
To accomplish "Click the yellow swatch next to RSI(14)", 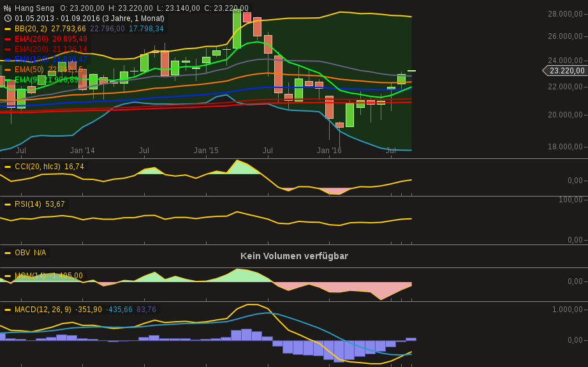I will coord(8,204).
